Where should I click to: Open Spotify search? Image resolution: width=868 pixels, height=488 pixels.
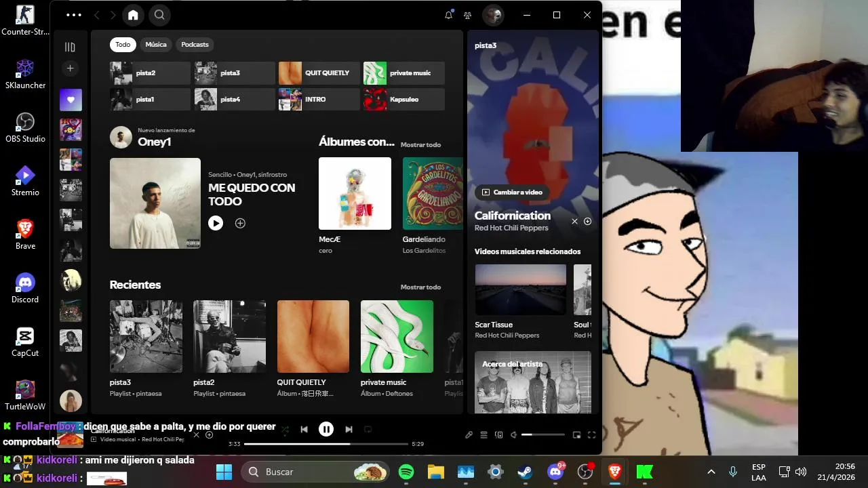[159, 15]
